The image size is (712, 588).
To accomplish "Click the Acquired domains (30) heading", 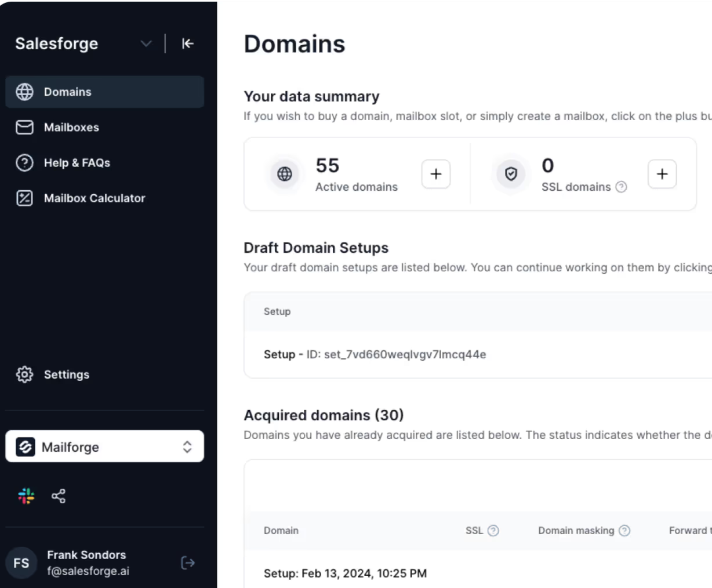I will [x=324, y=415].
